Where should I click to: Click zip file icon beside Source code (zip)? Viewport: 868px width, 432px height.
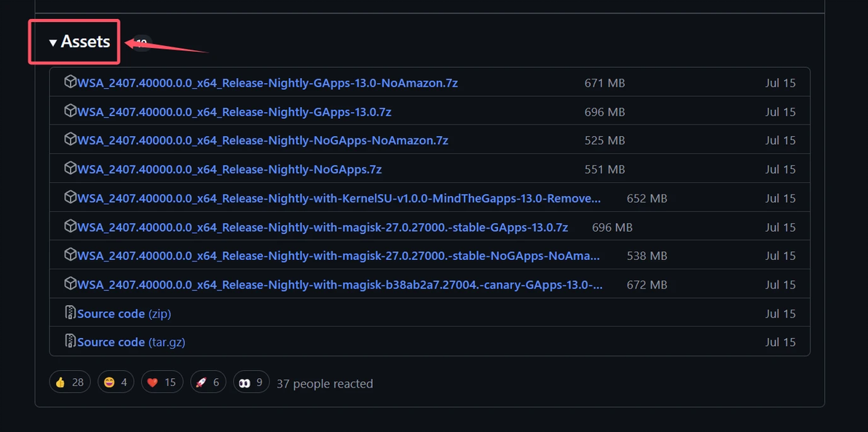pyautogui.click(x=71, y=313)
